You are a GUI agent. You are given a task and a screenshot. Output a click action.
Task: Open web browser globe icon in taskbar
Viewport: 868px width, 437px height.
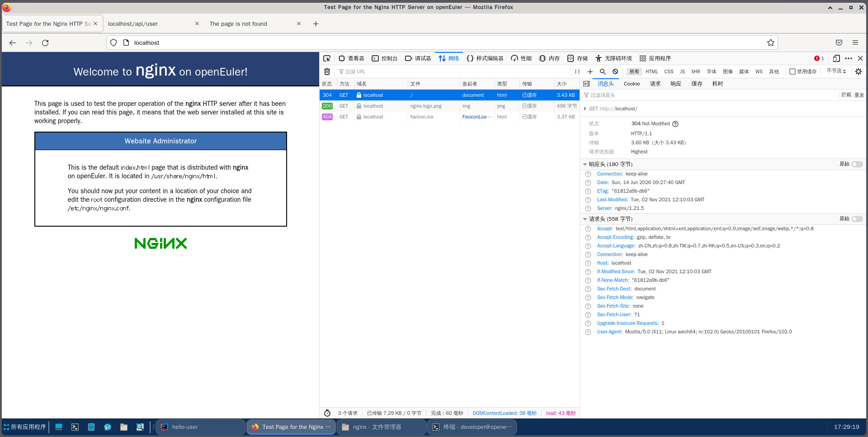(108, 427)
